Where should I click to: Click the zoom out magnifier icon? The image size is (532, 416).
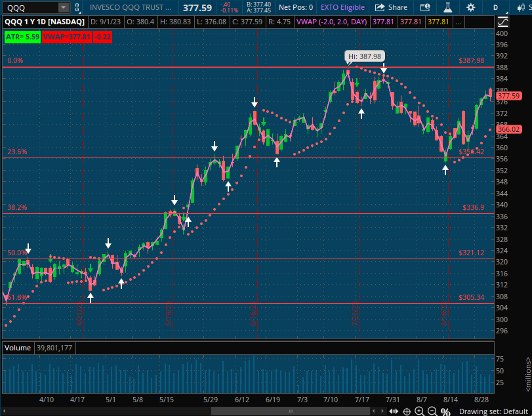click(x=432, y=411)
